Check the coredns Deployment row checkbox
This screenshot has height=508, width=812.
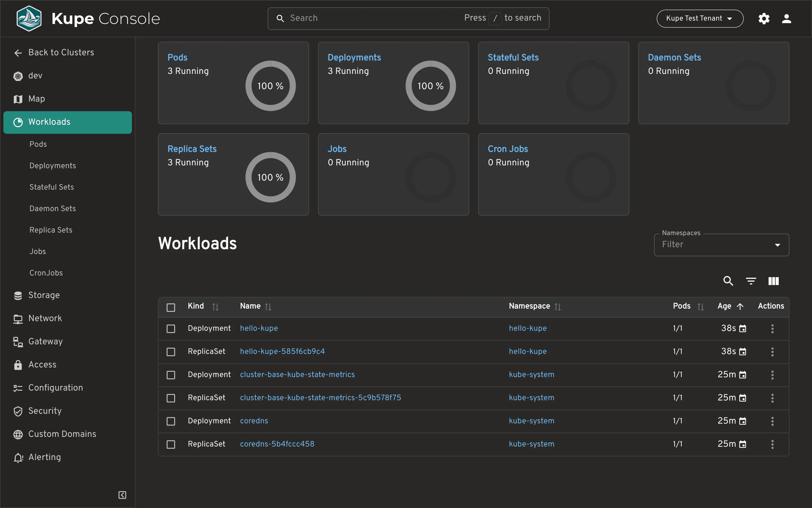(171, 421)
